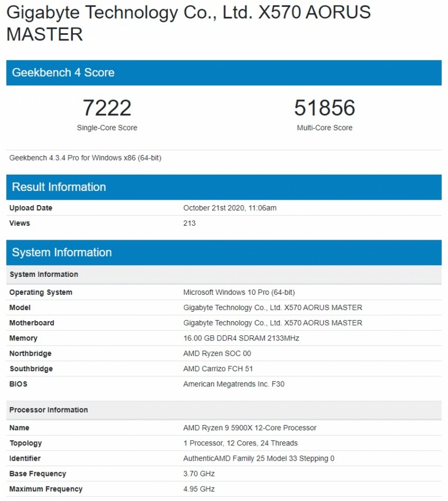Select the 4.95 GHz maximum frequency value
Viewport: 448px width, 501px height.
[x=199, y=490]
